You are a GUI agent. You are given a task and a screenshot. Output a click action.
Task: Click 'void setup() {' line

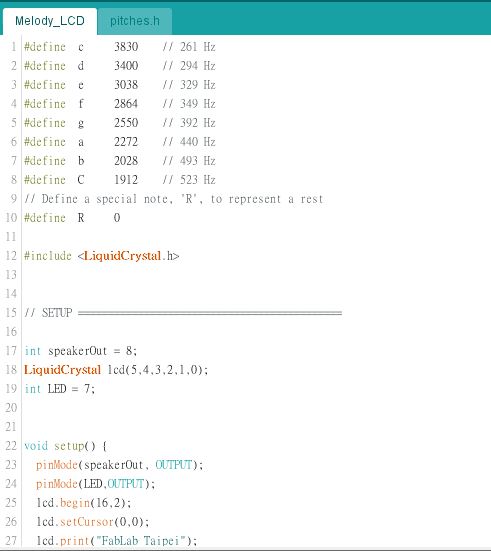click(65, 446)
